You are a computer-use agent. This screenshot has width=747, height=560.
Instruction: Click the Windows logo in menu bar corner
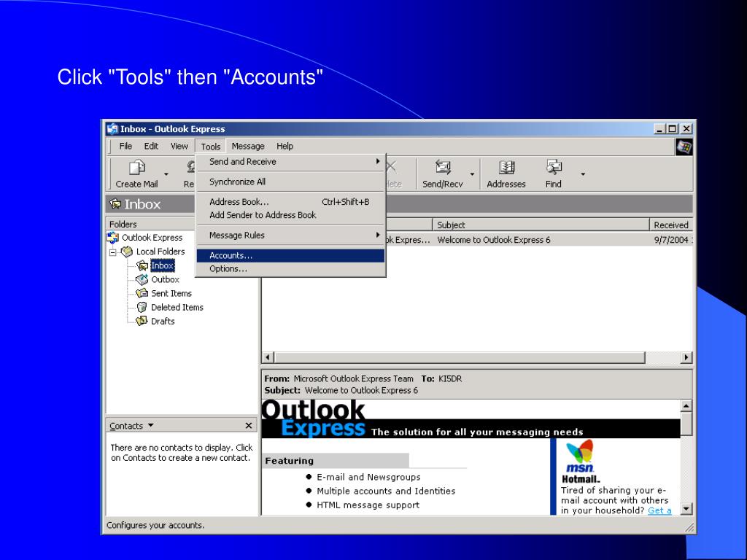point(684,147)
